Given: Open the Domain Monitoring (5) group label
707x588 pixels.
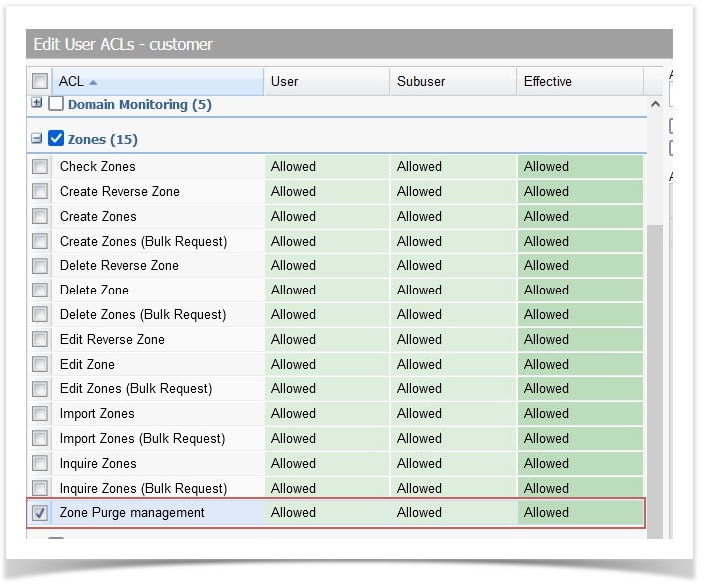Looking at the screenshot, I should (x=140, y=104).
